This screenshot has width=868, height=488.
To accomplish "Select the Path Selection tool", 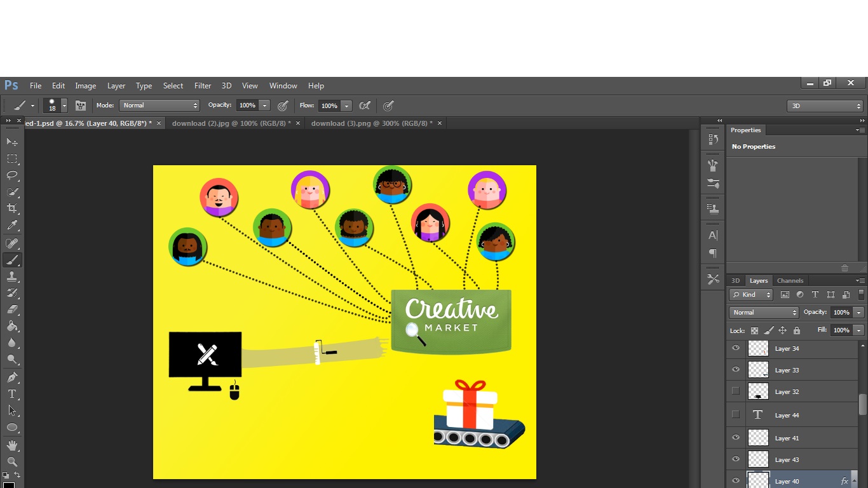I will [12, 410].
